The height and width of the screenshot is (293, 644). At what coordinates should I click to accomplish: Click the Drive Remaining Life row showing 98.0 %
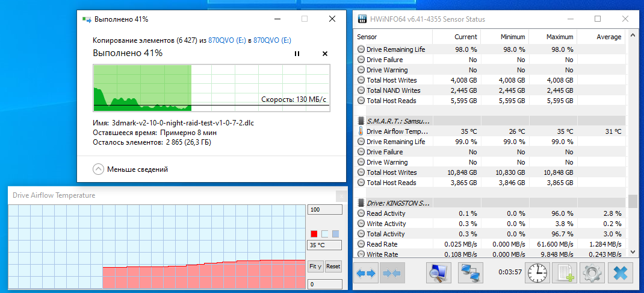490,49
